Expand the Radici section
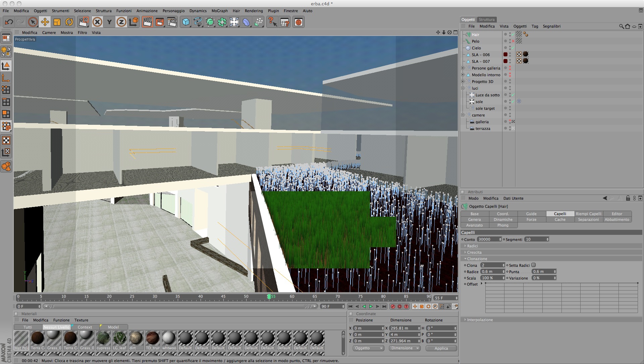 (472, 246)
